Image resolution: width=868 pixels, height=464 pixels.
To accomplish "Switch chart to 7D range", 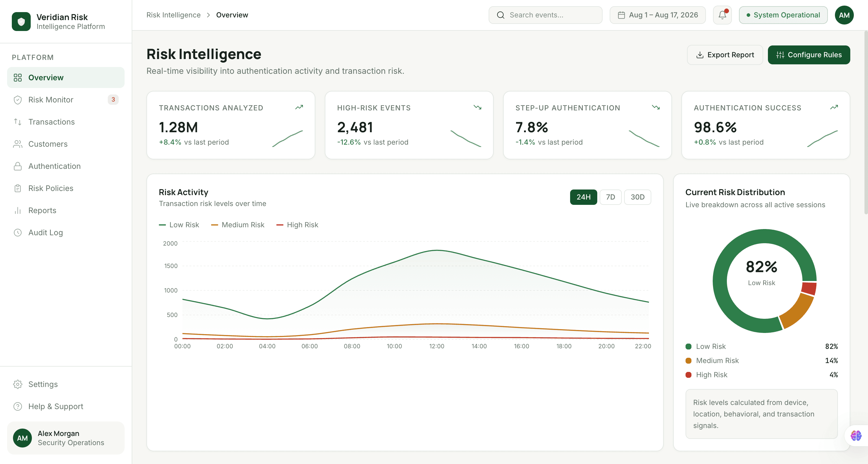I will pos(610,197).
